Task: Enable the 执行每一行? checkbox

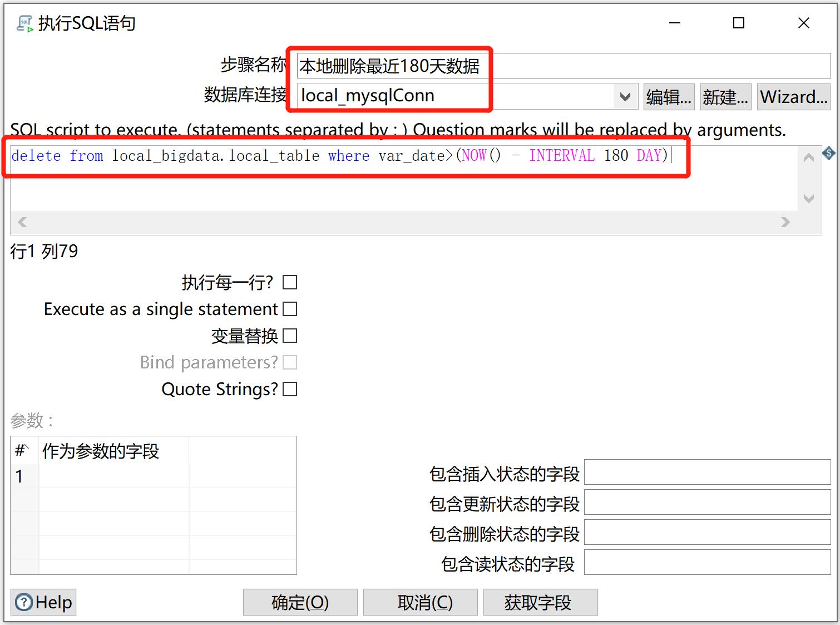Action: click(x=290, y=282)
